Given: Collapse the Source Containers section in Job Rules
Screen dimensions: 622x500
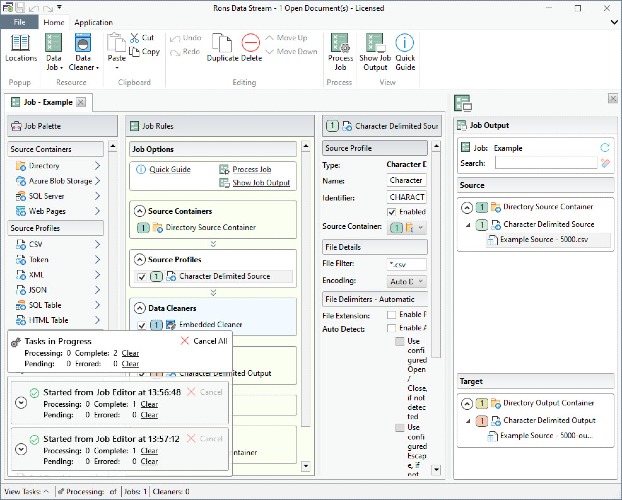Looking at the screenshot, I should [139, 211].
